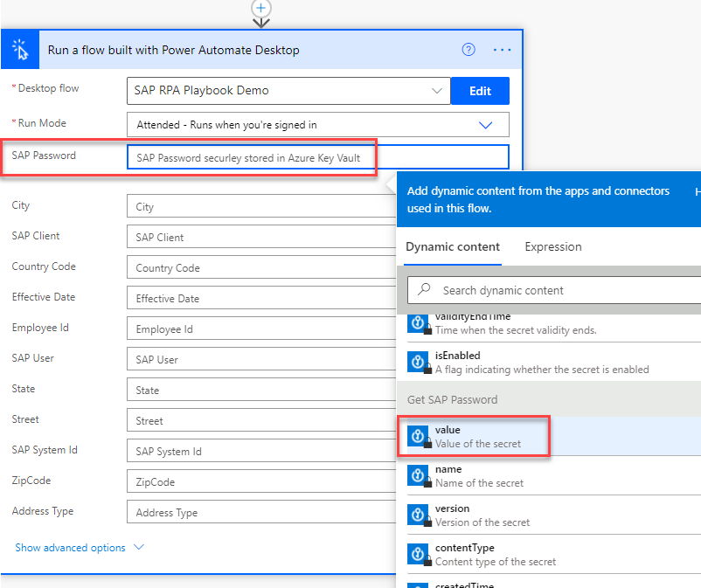Click the desktop flow cursor icon in the header
This screenshot has height=588, width=701.
click(x=20, y=50)
